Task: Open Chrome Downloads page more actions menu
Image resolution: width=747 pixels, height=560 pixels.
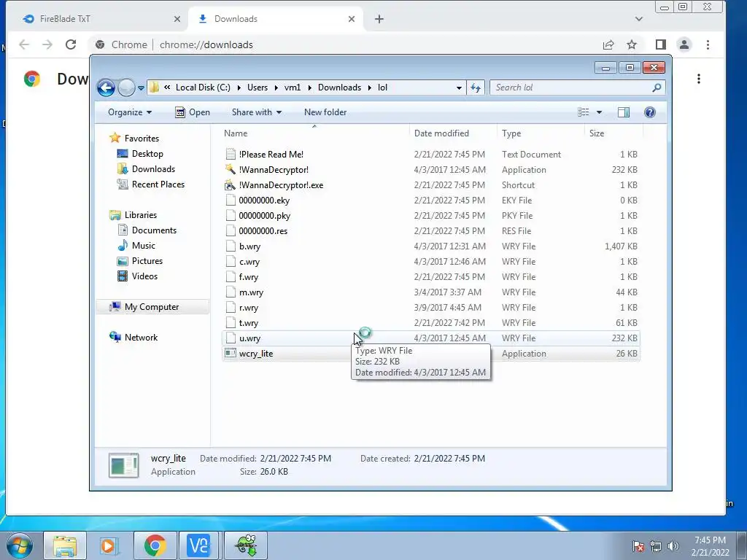Action: [699, 79]
